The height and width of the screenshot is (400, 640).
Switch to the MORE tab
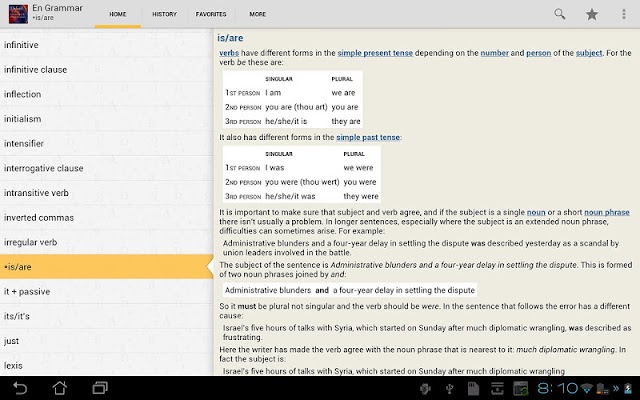(258, 14)
